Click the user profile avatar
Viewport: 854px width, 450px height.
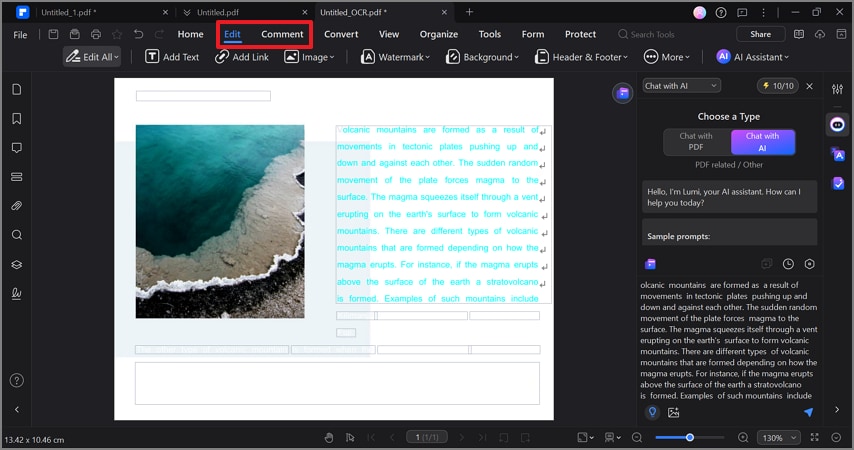coord(699,13)
